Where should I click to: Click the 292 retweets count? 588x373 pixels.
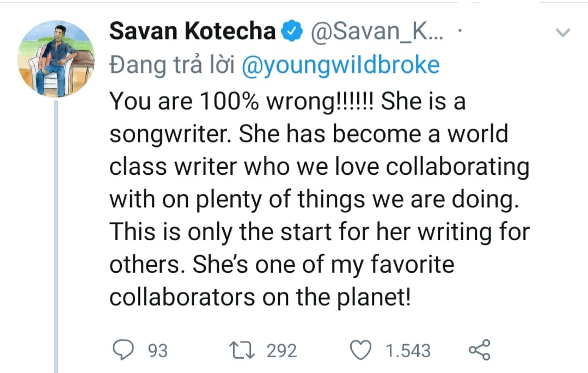tap(282, 351)
